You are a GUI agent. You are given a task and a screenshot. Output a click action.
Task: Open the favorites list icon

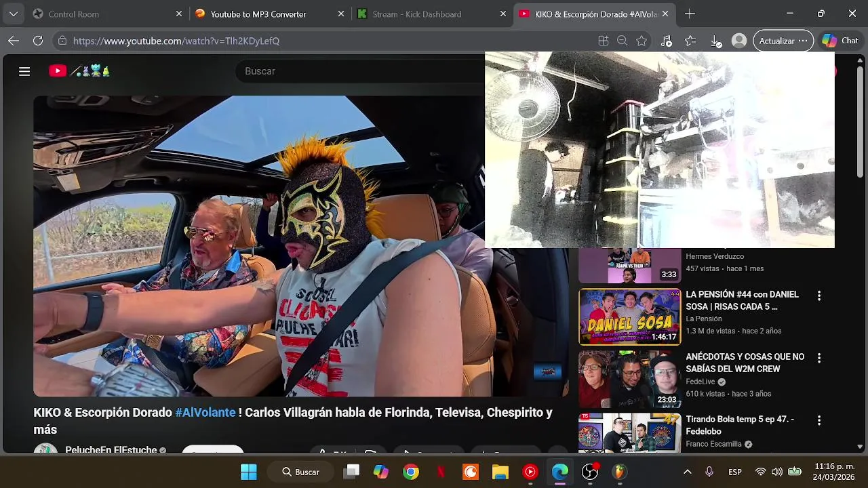(690, 41)
